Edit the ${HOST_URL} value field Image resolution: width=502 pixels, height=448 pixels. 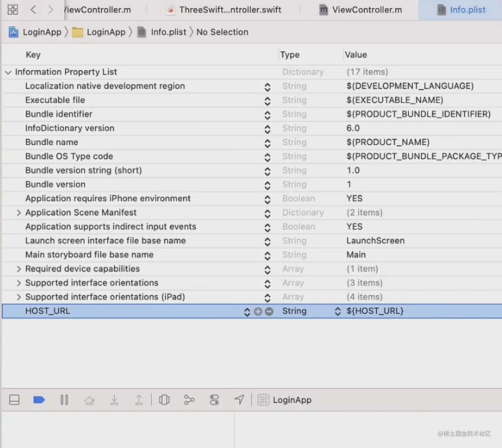coord(375,311)
